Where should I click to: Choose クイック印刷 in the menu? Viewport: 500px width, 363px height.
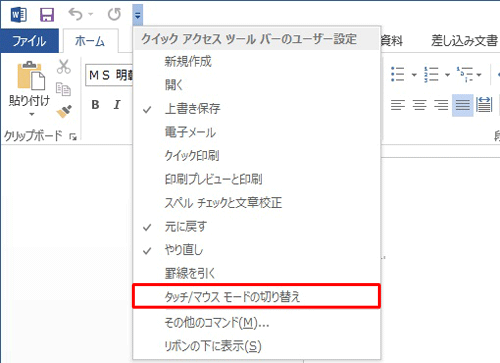256,156
